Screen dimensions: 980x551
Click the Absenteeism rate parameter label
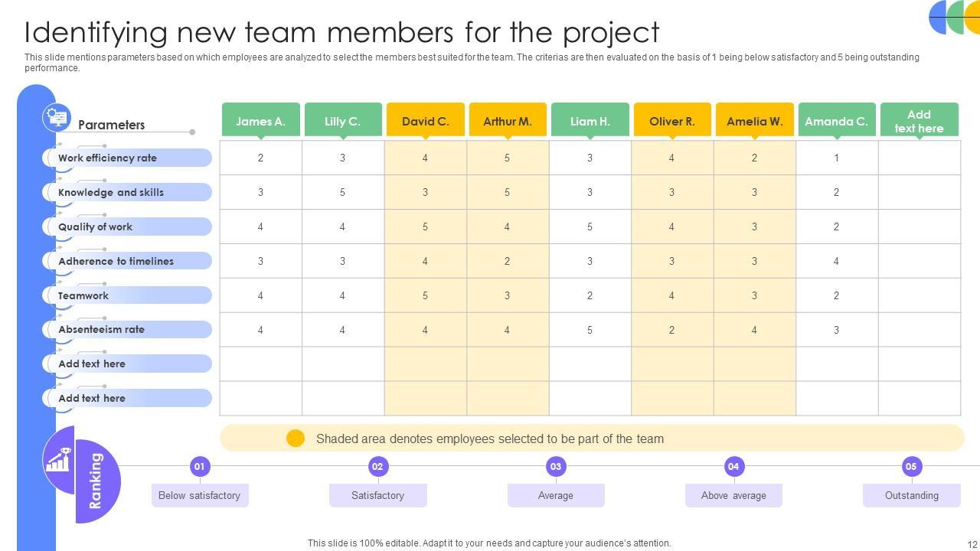101,329
